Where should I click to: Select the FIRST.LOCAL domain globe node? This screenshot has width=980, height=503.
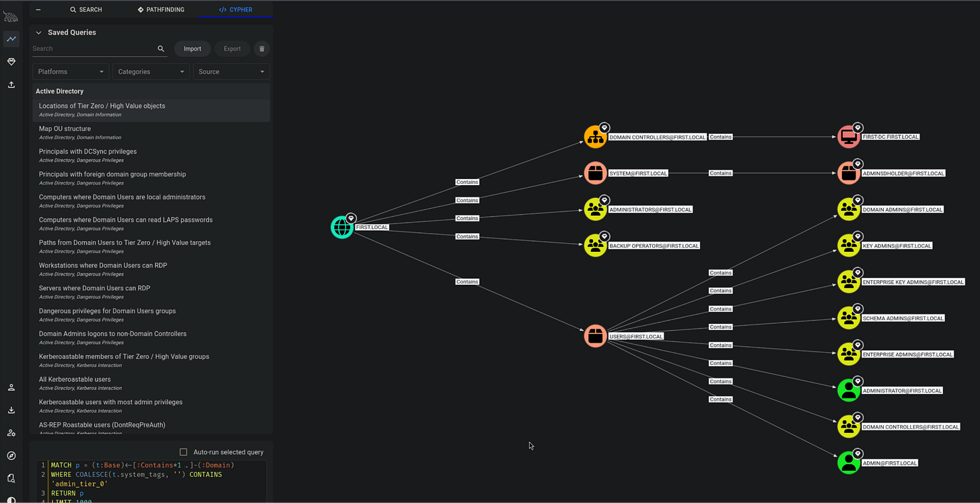(x=342, y=227)
